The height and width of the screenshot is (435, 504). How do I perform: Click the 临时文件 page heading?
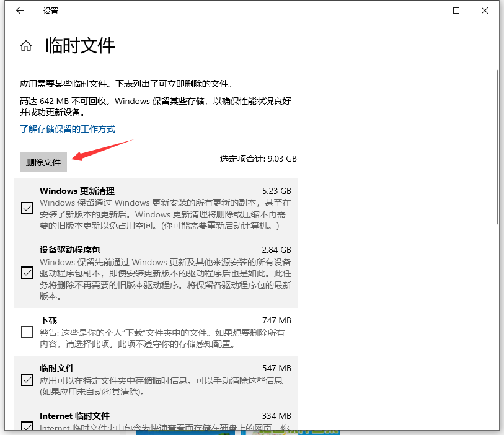tap(80, 46)
